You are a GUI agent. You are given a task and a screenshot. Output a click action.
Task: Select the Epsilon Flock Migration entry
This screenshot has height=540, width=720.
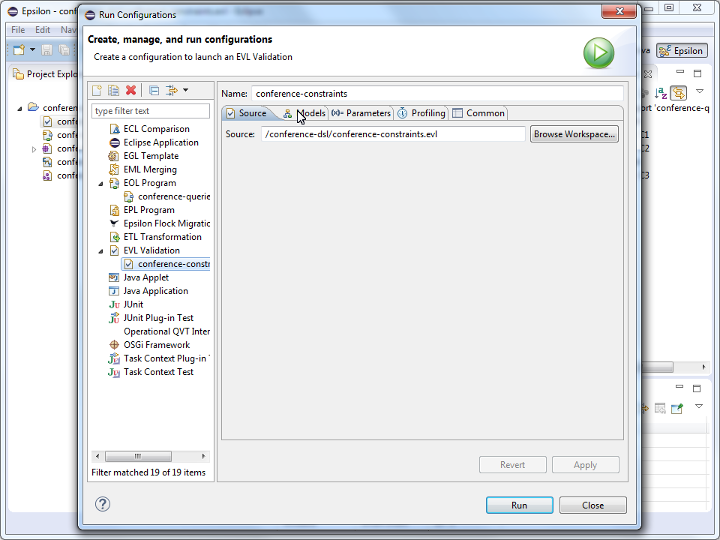[166, 224]
